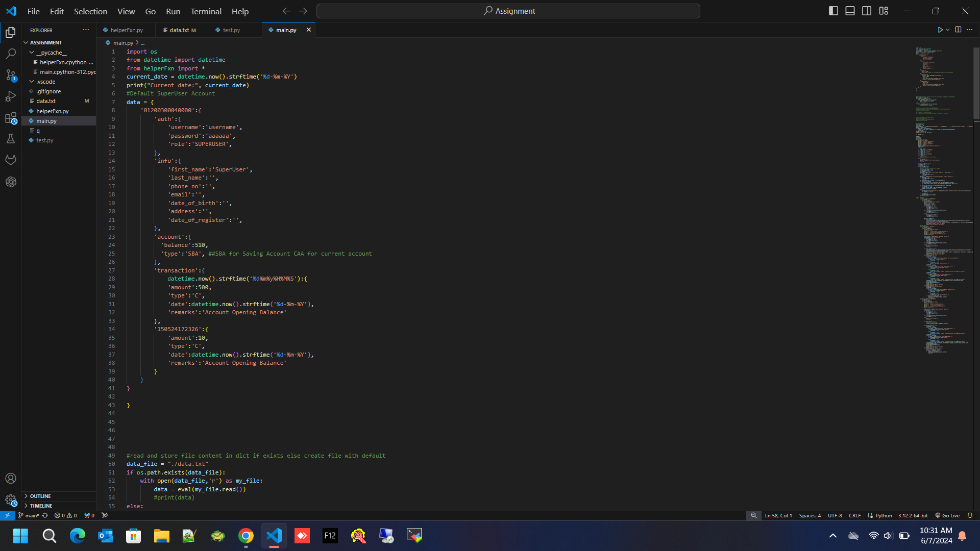Click the ports forwarded indicator showing 0
Viewport: 980px width, 551px height.
coord(89,516)
